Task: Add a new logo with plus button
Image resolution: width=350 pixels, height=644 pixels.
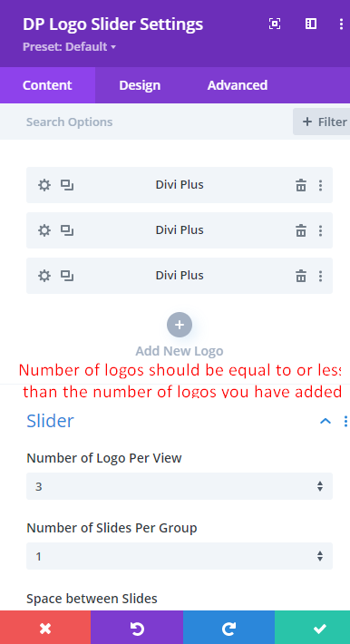Action: coord(180,325)
